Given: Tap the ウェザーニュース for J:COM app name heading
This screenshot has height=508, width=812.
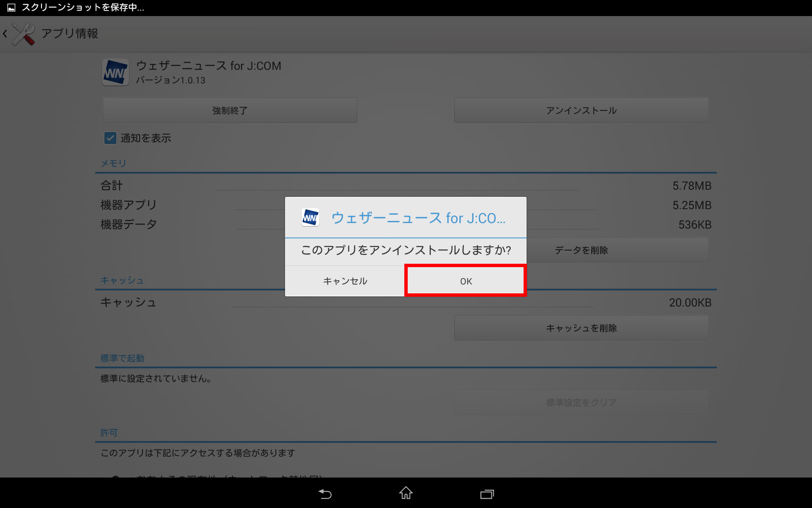Looking at the screenshot, I should tap(208, 66).
